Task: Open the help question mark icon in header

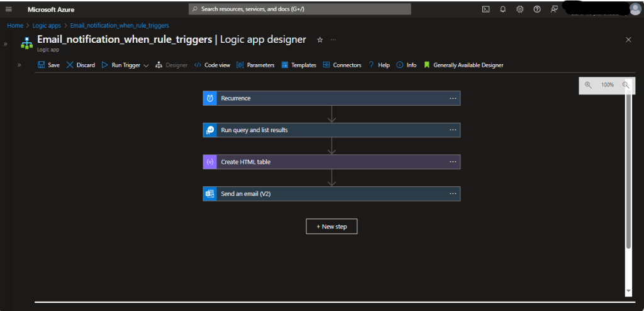Action: [x=536, y=9]
